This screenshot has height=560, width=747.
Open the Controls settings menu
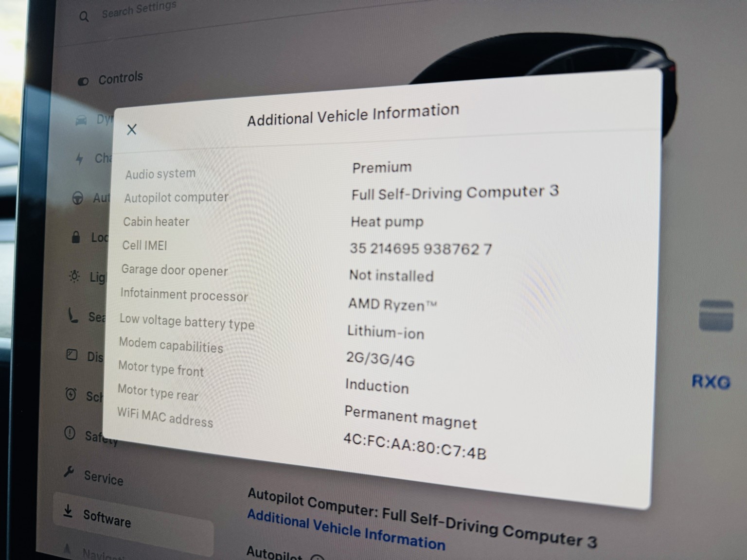point(120,78)
